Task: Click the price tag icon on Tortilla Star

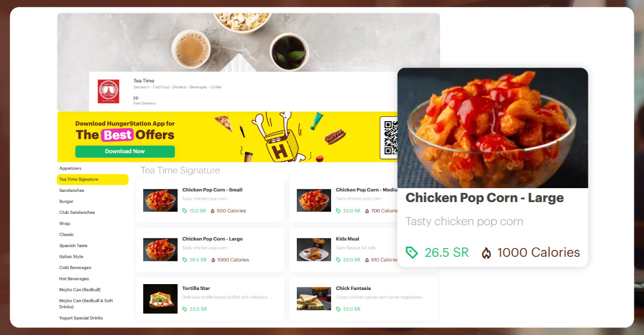Action: pyautogui.click(x=185, y=309)
